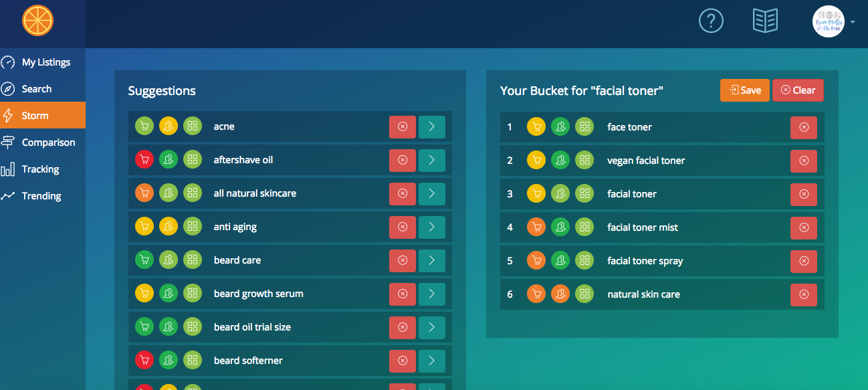Clear the bucket contents
The height and width of the screenshot is (390, 868).
pyautogui.click(x=798, y=90)
